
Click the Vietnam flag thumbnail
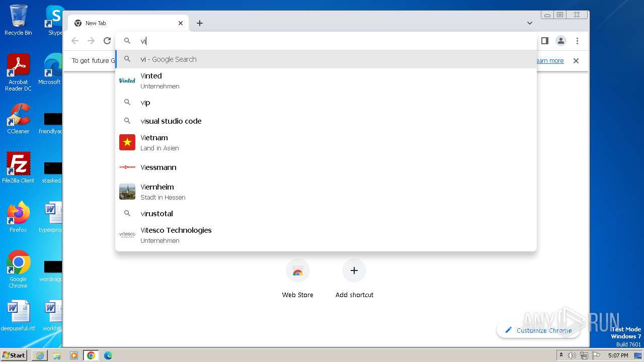click(127, 142)
